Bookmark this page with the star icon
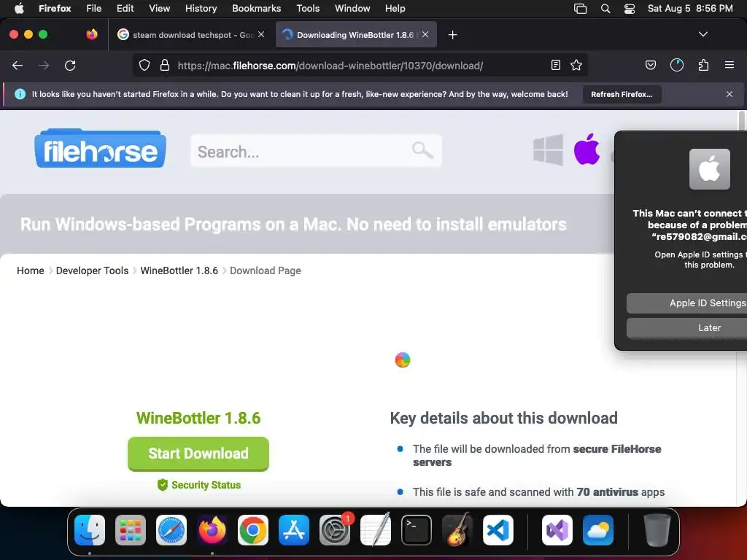The height and width of the screenshot is (560, 747). coord(576,65)
